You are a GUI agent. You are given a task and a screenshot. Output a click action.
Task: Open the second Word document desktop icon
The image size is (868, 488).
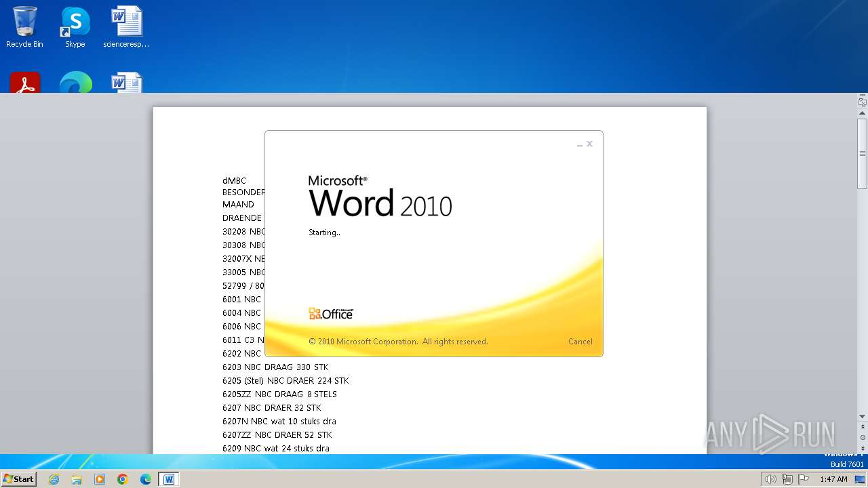126,82
